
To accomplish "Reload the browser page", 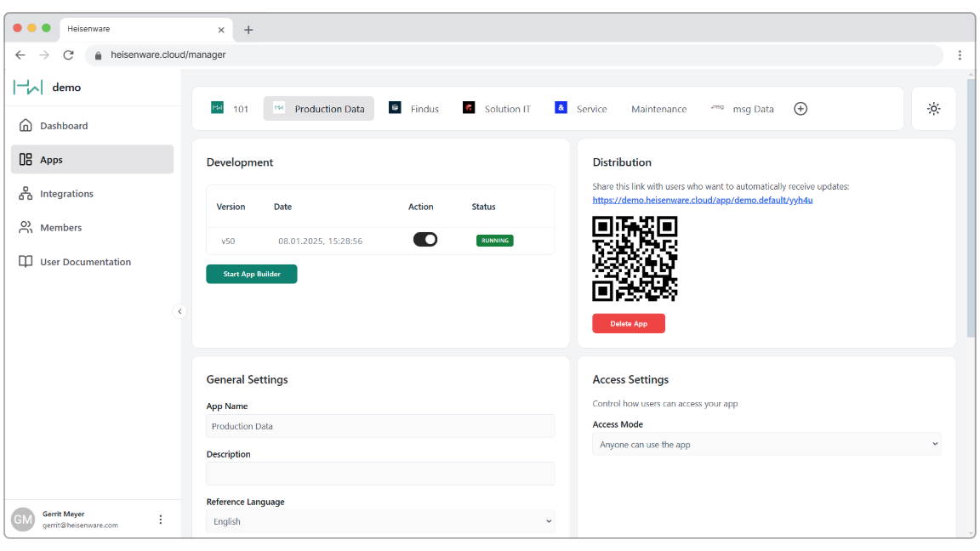I will coord(68,55).
